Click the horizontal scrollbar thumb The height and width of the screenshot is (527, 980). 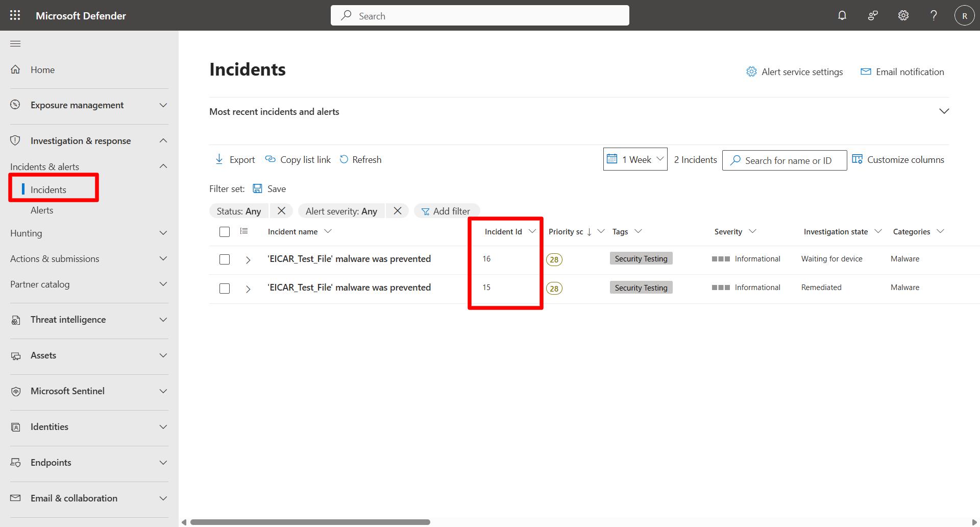tap(310, 522)
